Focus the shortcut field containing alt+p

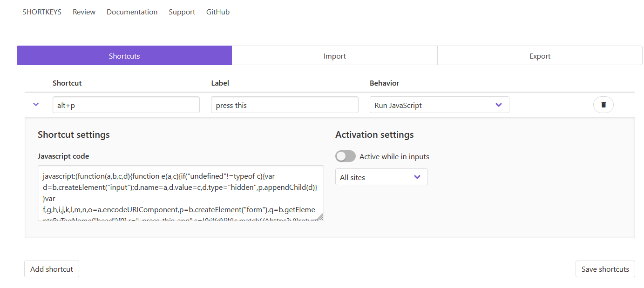click(x=126, y=105)
